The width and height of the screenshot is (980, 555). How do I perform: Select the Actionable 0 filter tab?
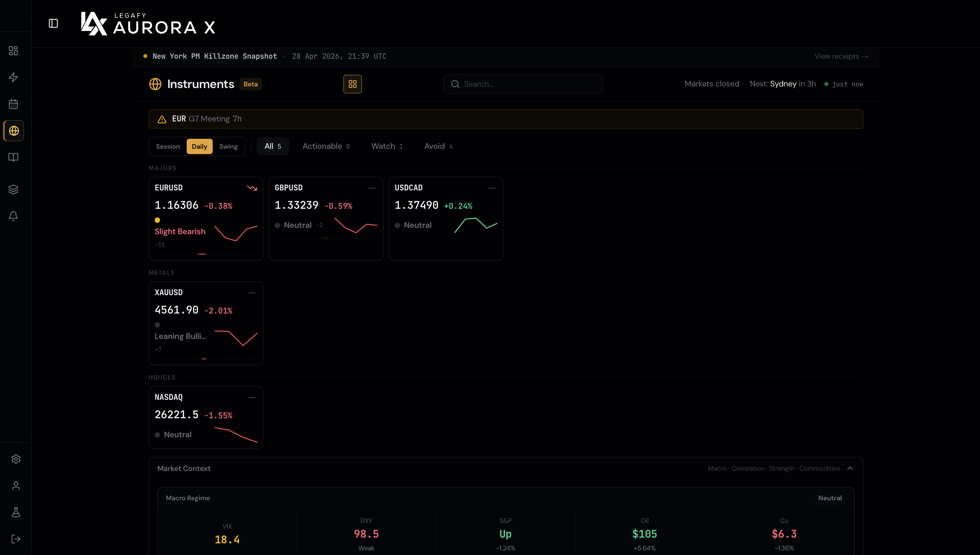(x=326, y=146)
